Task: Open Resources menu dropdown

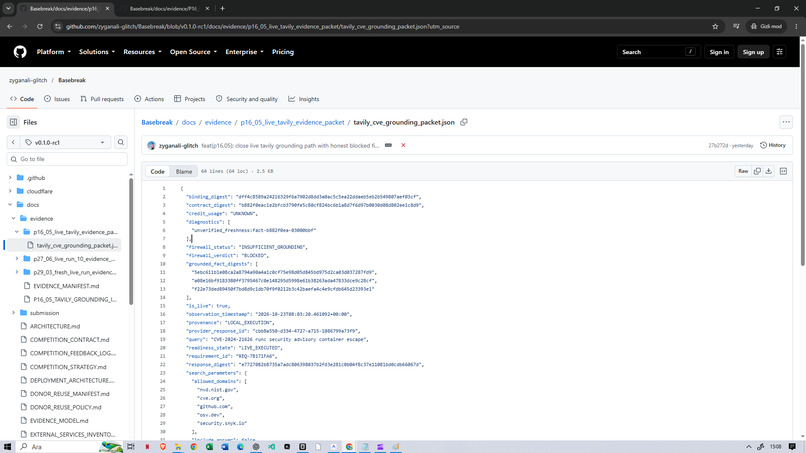Action: (x=142, y=52)
